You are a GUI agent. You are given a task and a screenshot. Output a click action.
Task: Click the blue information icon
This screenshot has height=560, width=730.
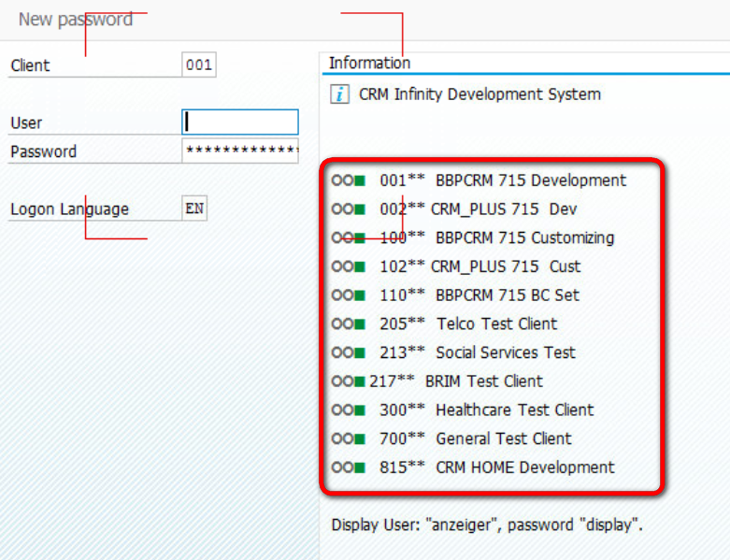coord(340,94)
